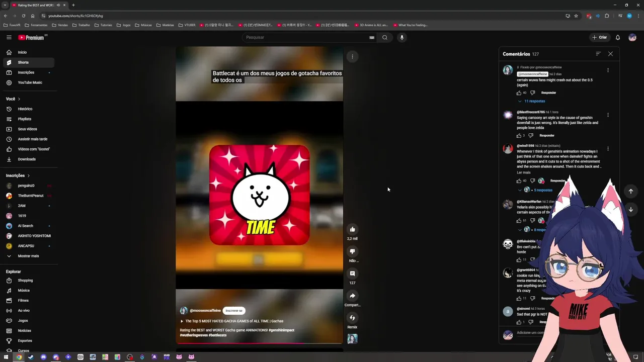Select Shorts in the sidebar
Viewport: 644px width, 362px height.
(x=29, y=62)
